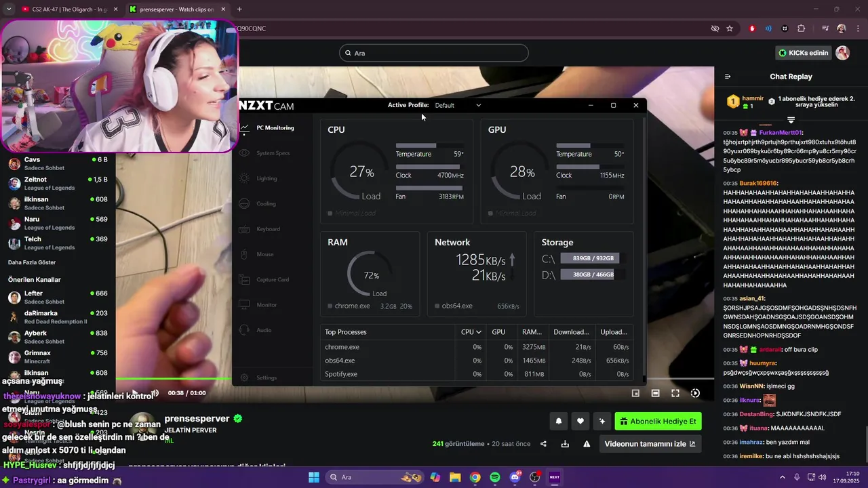Click the sparkle button beside the heart
This screenshot has height=488, width=868.
coord(601,422)
